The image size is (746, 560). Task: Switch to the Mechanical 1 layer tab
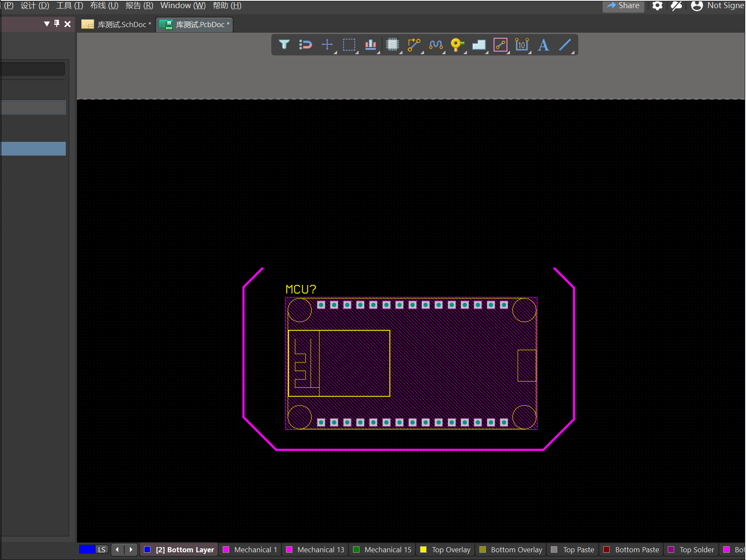click(250, 550)
